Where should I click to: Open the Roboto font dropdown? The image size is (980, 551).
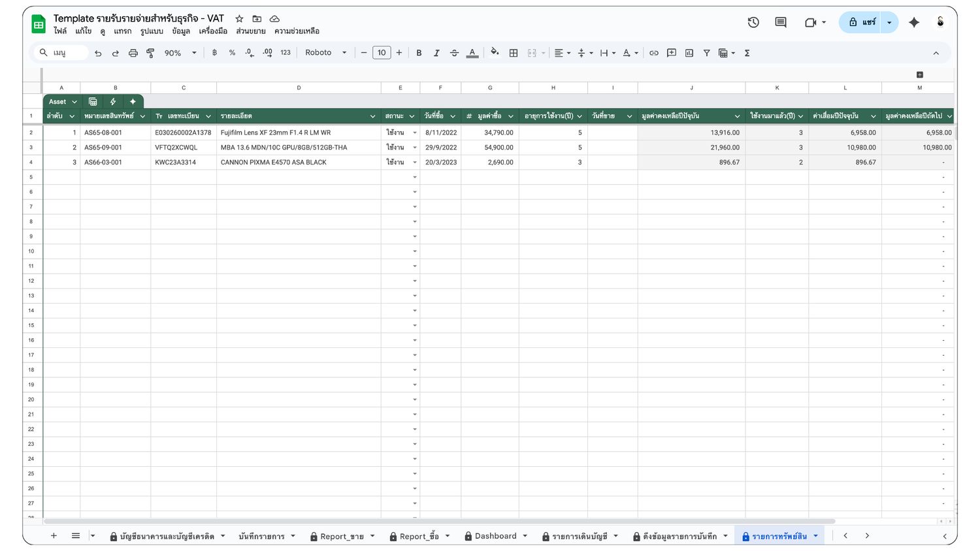(325, 53)
